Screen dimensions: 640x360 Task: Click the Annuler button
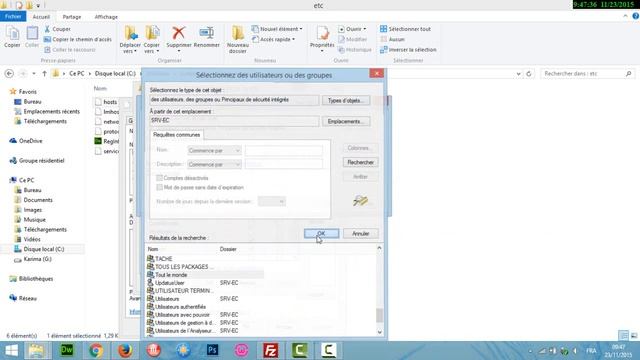pos(360,233)
